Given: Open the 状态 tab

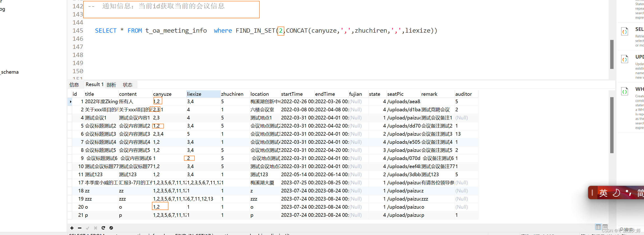Looking at the screenshot, I should [128, 85].
